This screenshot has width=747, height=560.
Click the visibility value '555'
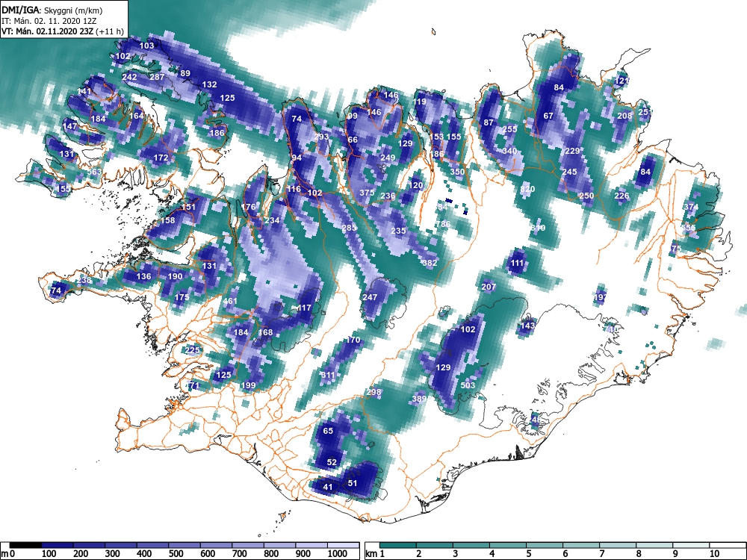[688, 228]
